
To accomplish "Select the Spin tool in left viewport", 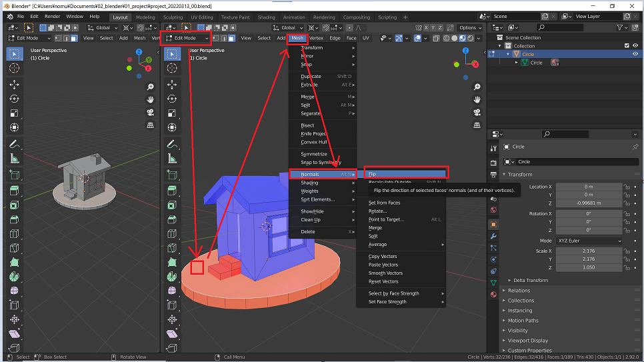I will point(15,277).
